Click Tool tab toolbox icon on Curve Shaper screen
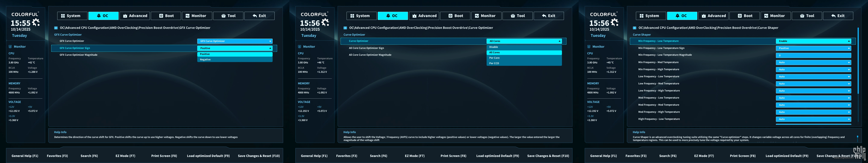Viewport: 868px width, 163px height. [802, 16]
